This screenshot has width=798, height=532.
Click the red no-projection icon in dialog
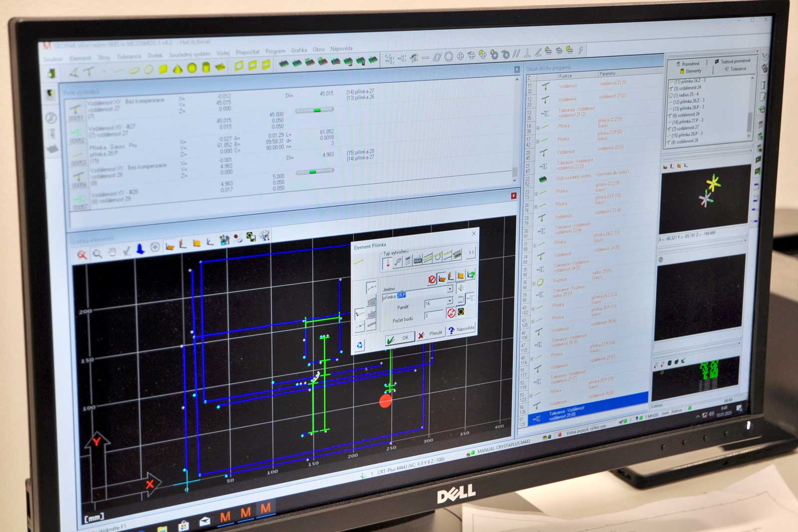click(x=432, y=280)
